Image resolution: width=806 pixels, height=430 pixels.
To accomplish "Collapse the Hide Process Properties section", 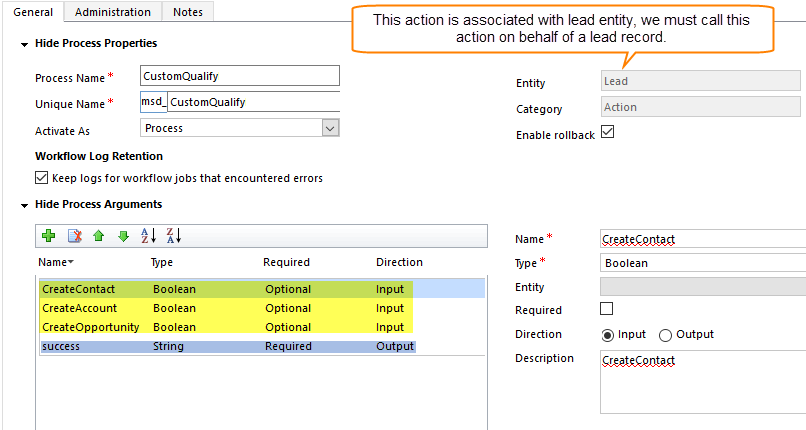I will pyautogui.click(x=24, y=44).
